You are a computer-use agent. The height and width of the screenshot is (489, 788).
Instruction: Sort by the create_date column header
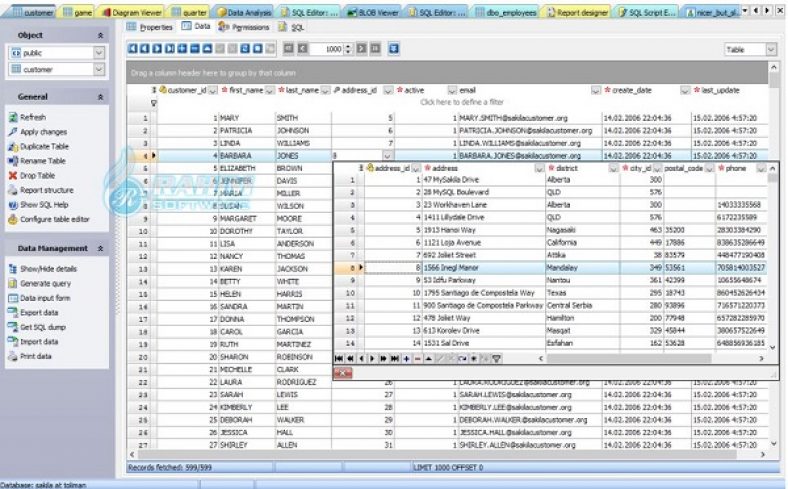pos(632,90)
